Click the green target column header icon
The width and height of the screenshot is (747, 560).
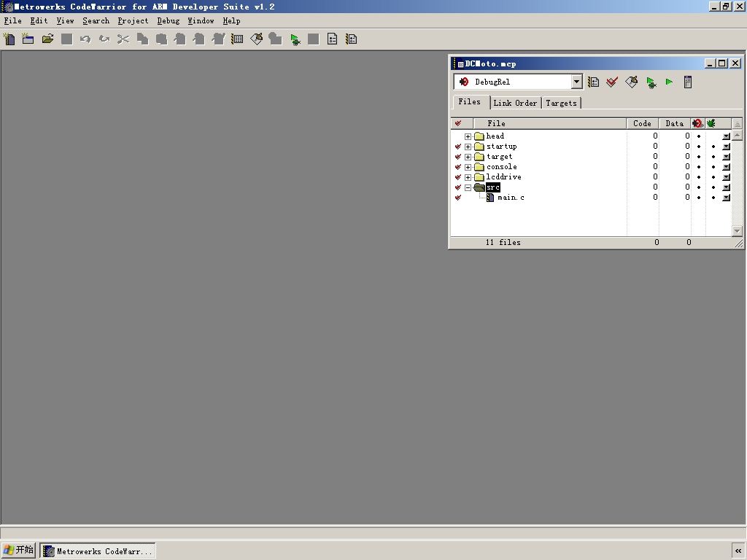pyautogui.click(x=711, y=123)
